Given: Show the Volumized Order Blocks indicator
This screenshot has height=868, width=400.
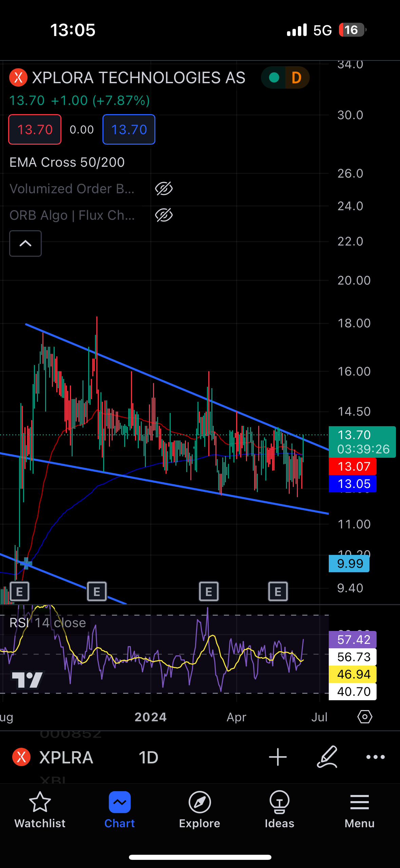Looking at the screenshot, I should 164,189.
